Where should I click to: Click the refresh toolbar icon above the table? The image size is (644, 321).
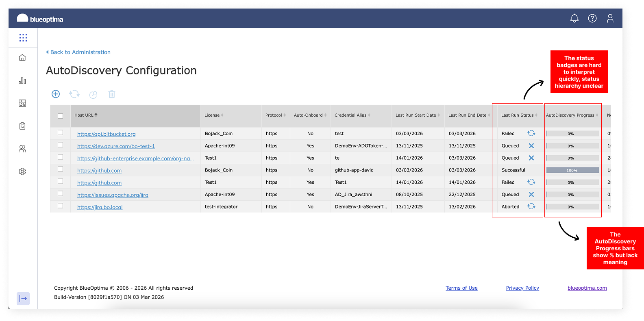pyautogui.click(x=74, y=94)
